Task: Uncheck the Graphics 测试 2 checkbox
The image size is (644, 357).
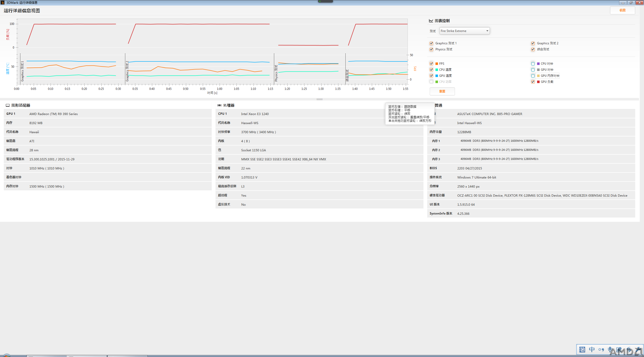Action: click(x=533, y=43)
